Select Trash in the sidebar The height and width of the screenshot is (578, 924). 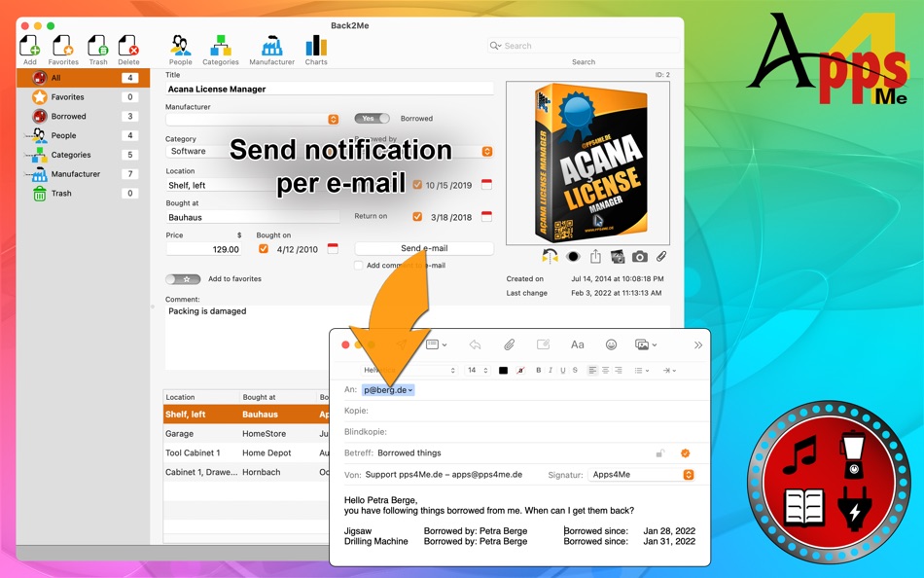(x=83, y=194)
